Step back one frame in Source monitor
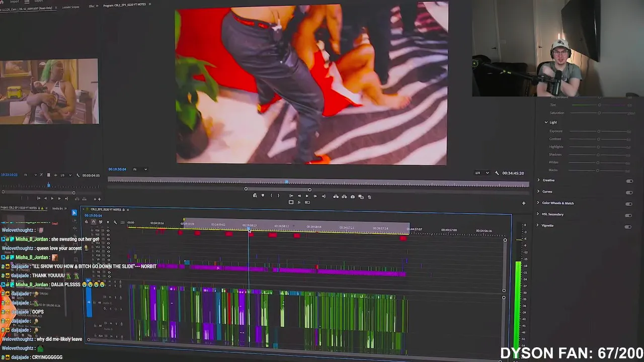The height and width of the screenshot is (362, 644). click(x=45, y=199)
